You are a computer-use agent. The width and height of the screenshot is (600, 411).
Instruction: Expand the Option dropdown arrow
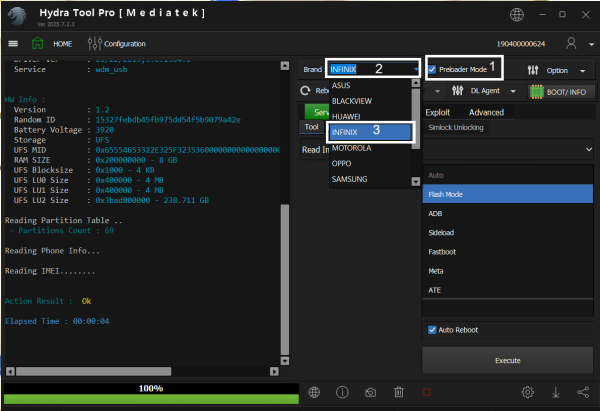582,71
